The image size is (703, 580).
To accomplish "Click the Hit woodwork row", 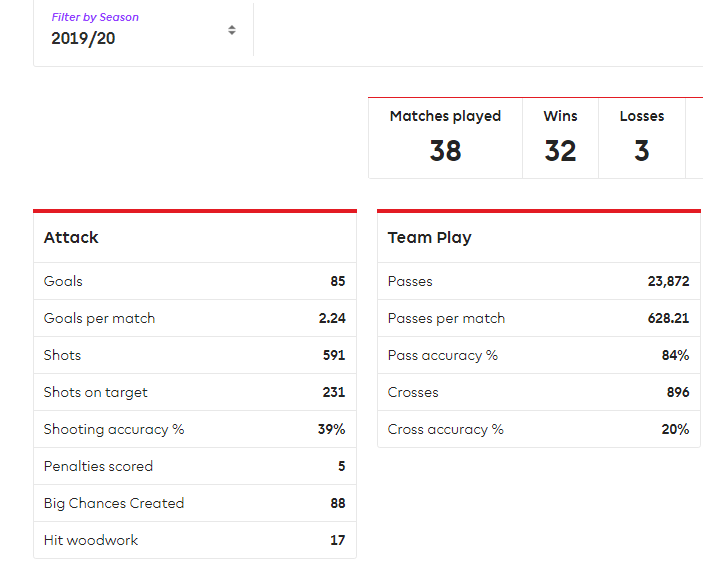I will pyautogui.click(x=194, y=541).
